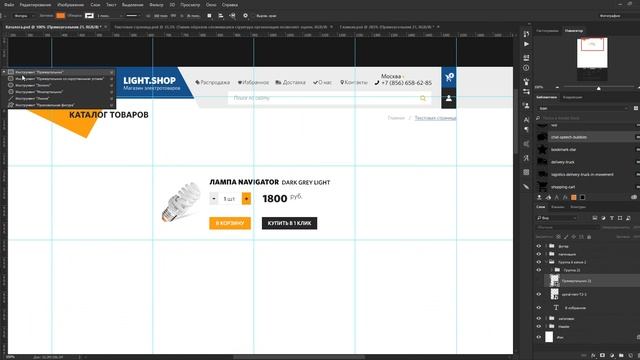The width and height of the screenshot is (640, 360).
Task: Collapse the 'Группа 6 копия 2' group
Action: pyautogui.click(x=546, y=262)
